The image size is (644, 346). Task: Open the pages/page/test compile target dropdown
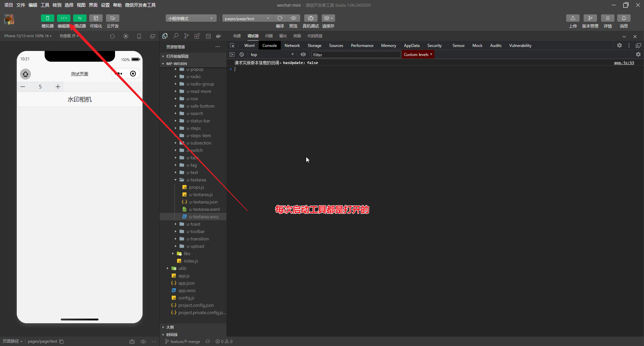pos(248,18)
